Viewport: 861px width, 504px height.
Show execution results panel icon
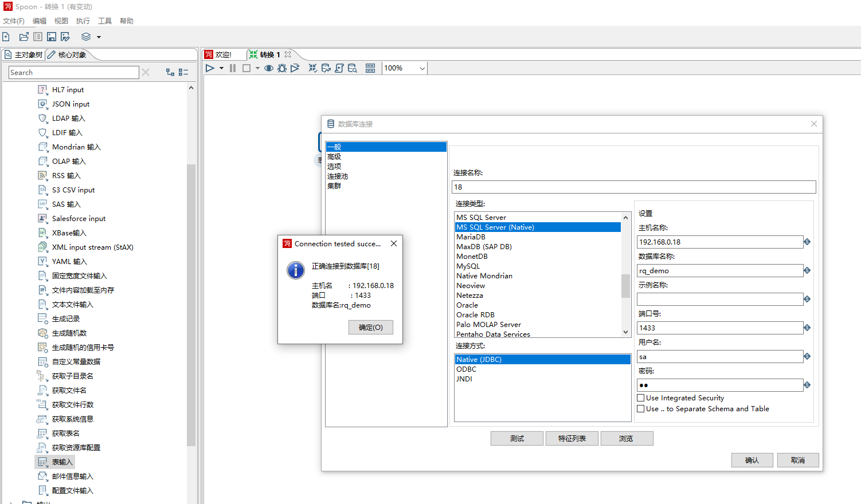[370, 68]
